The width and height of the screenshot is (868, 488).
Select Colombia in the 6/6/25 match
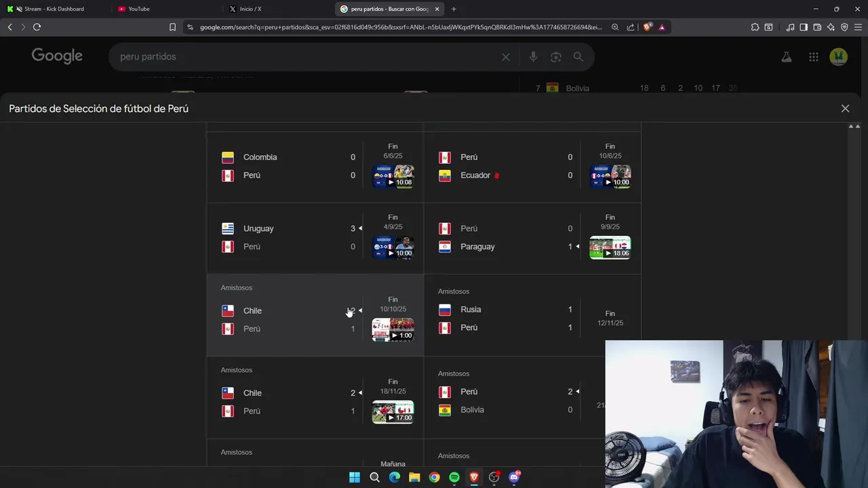(260, 157)
